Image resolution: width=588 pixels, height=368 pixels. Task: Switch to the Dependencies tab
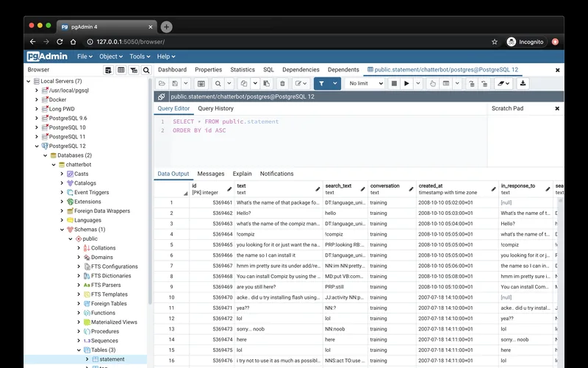(301, 70)
